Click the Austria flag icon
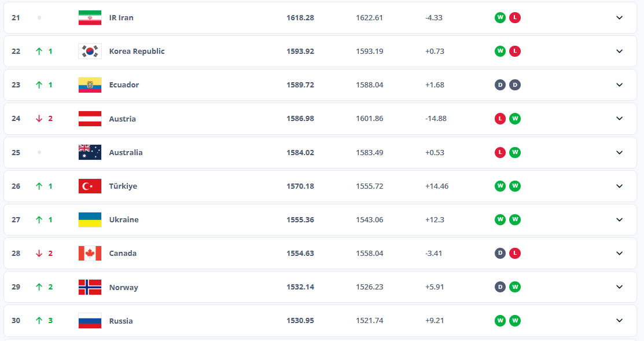644x341 pixels. pyautogui.click(x=90, y=119)
